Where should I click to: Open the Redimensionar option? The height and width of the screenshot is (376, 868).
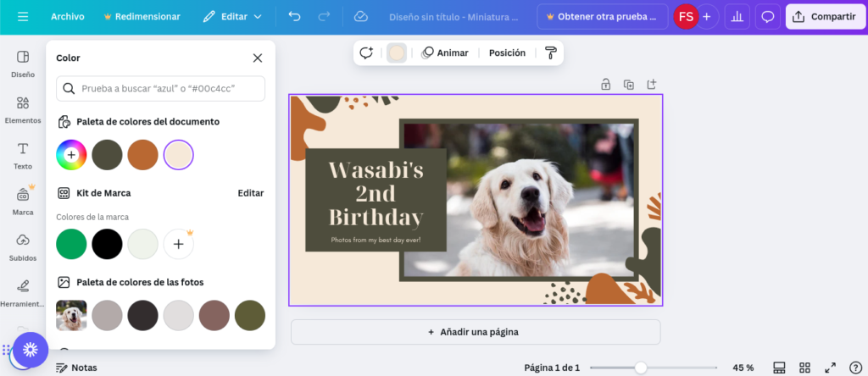(142, 17)
